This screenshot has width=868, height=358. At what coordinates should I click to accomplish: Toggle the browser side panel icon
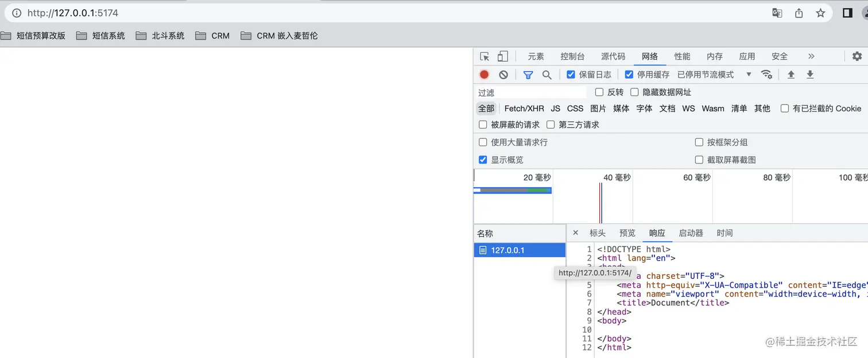tap(847, 13)
